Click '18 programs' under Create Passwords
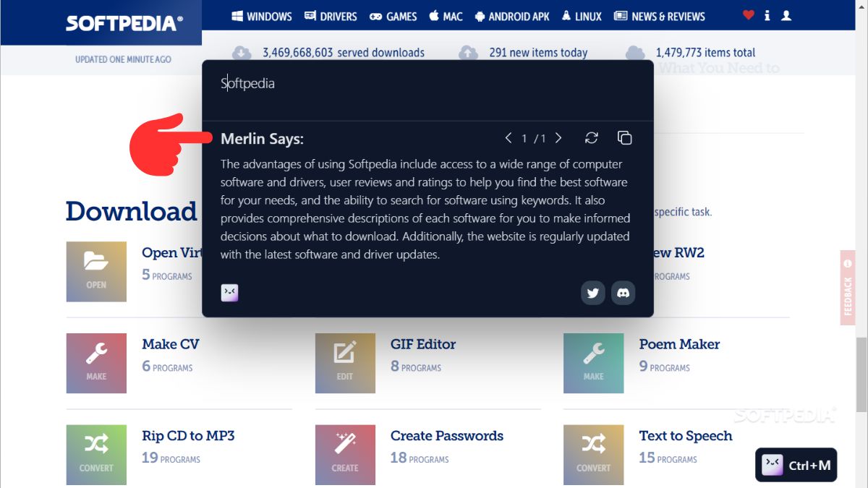Viewport: 868px width, 488px height. click(x=420, y=458)
